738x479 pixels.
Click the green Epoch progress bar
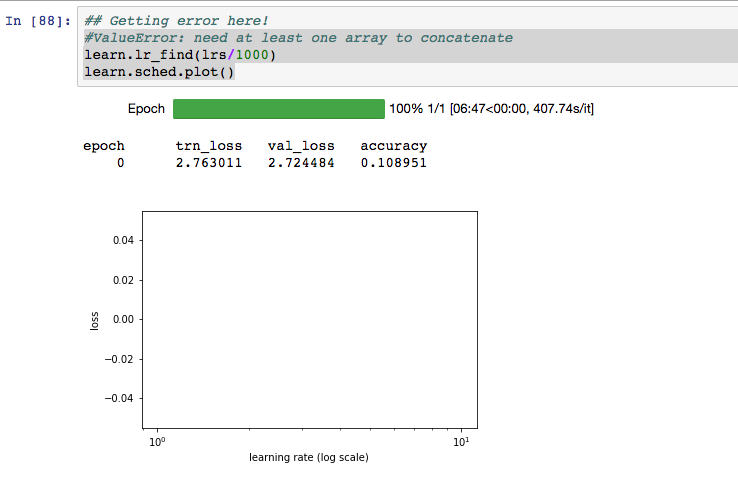(x=278, y=108)
